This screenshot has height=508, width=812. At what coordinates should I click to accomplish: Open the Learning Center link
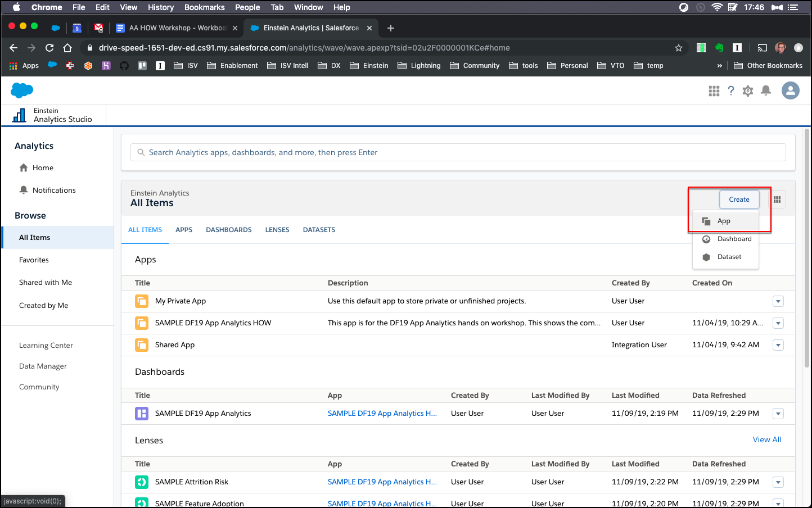point(46,346)
